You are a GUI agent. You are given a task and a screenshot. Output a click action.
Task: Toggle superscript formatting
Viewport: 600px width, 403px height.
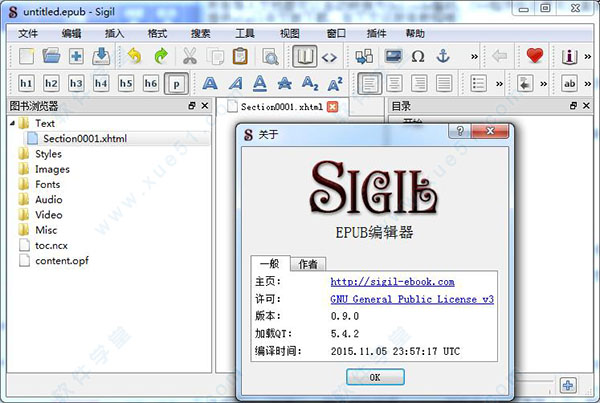click(x=335, y=83)
